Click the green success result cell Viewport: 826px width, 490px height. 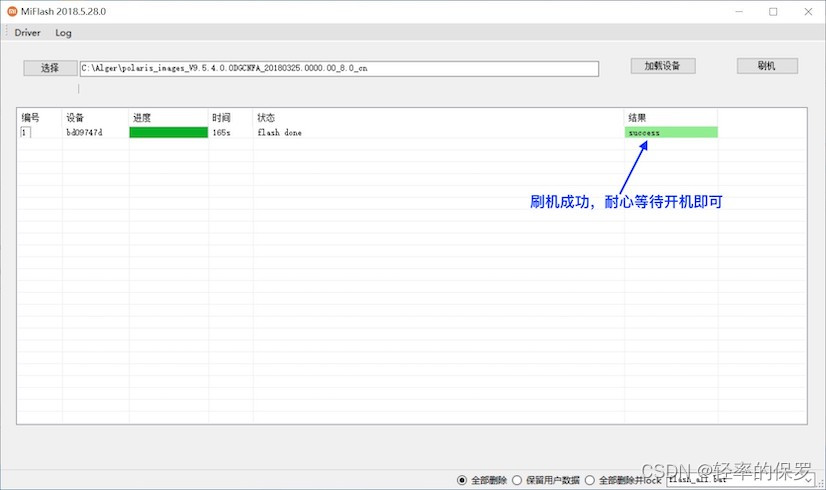671,132
